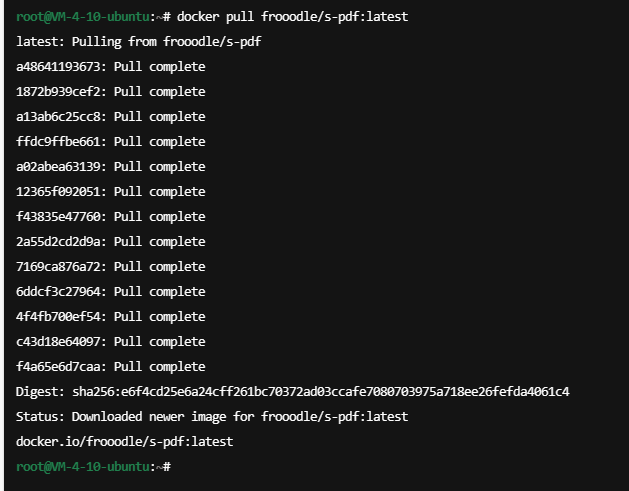Viewport: 629px width, 491px height.
Task: Click layer ID a02abea63139
Action: pos(58,166)
